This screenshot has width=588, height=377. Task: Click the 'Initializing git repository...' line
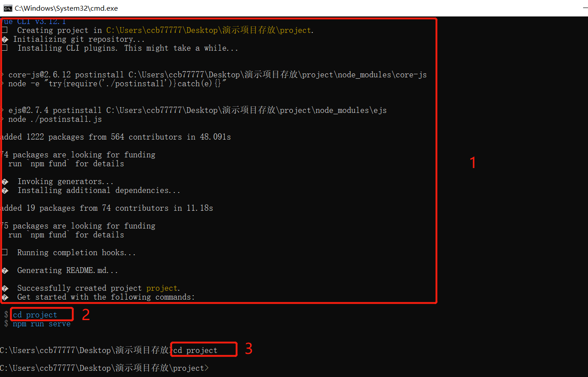(x=73, y=39)
